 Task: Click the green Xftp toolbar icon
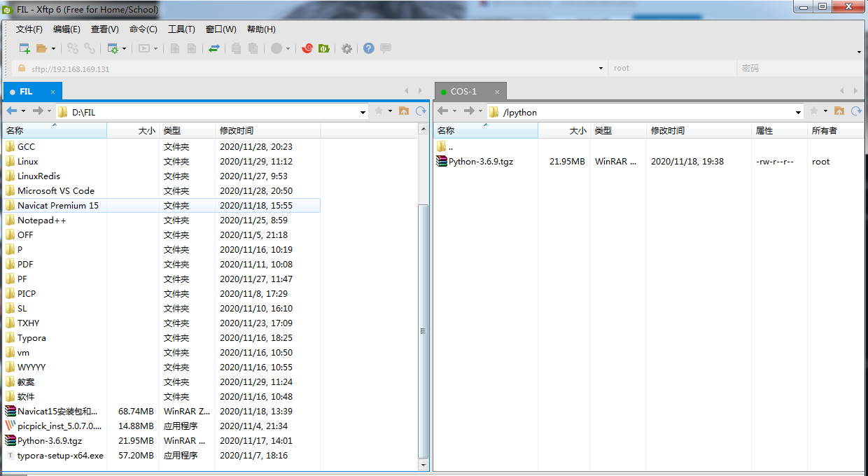click(323, 48)
